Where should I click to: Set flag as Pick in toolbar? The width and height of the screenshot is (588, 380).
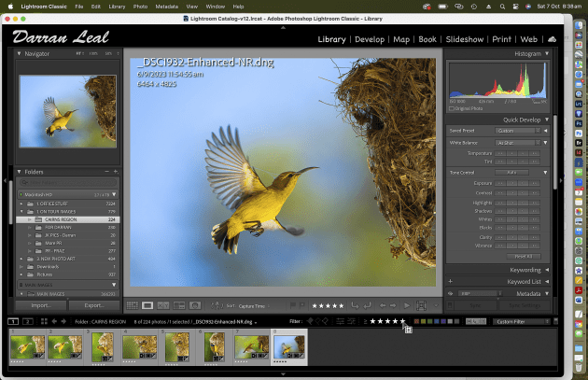(x=293, y=305)
